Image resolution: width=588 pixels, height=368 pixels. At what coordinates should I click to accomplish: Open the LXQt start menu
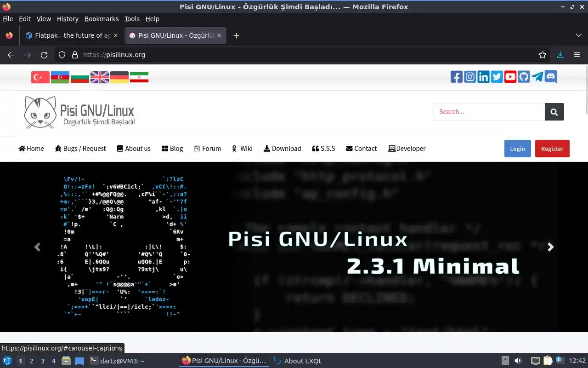7,361
